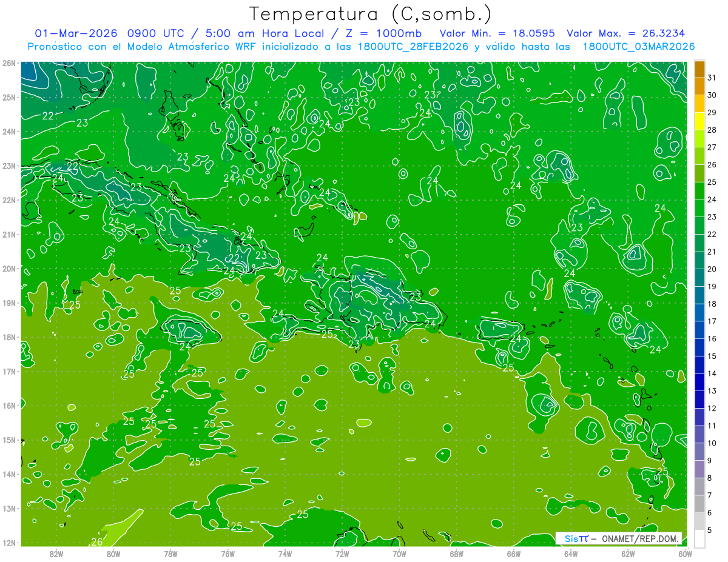The image size is (728, 562).
Task: Pick the gray swatch between 6 and 7
Action: tap(699, 504)
